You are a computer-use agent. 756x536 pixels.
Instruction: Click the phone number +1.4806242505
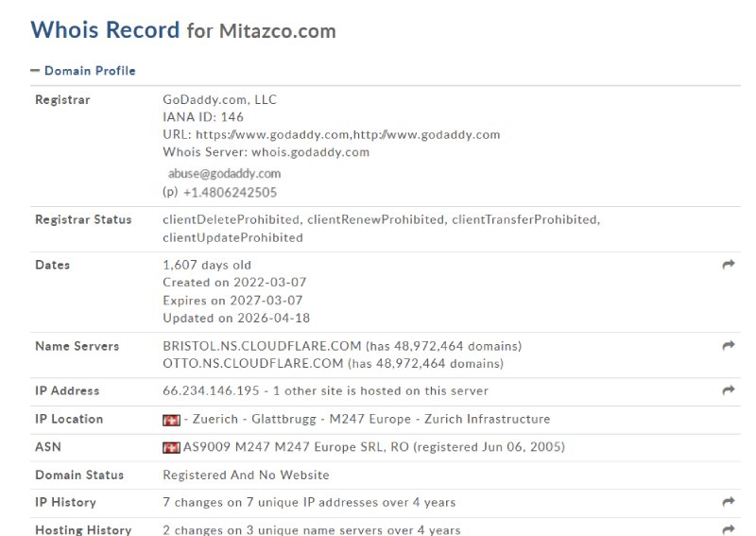point(230,193)
